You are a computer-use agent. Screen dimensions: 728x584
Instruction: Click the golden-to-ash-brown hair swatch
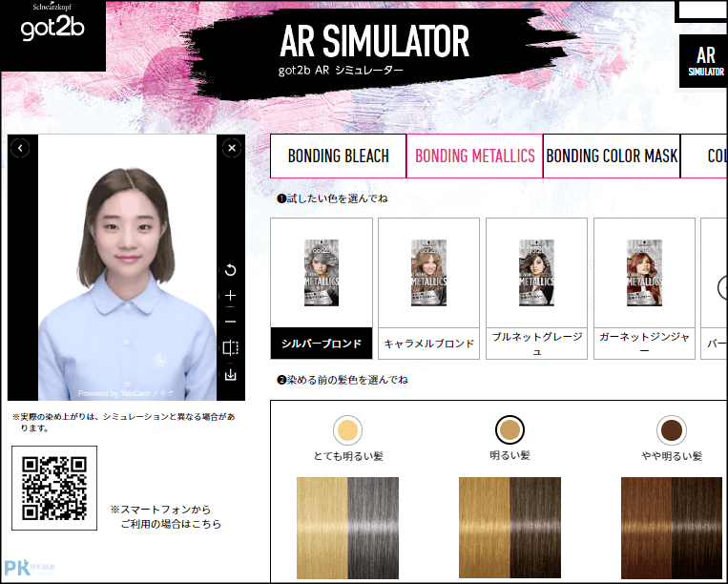(510, 528)
